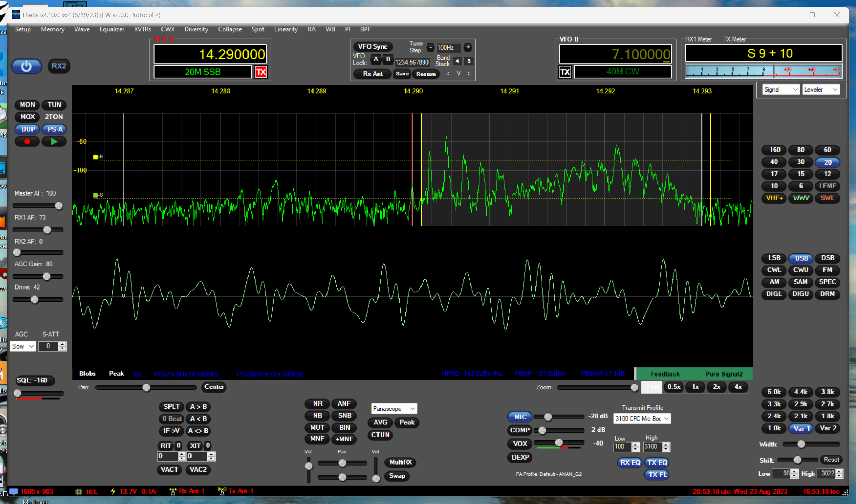Click the TX box beside VFO B
856x504 pixels.
[x=565, y=72]
